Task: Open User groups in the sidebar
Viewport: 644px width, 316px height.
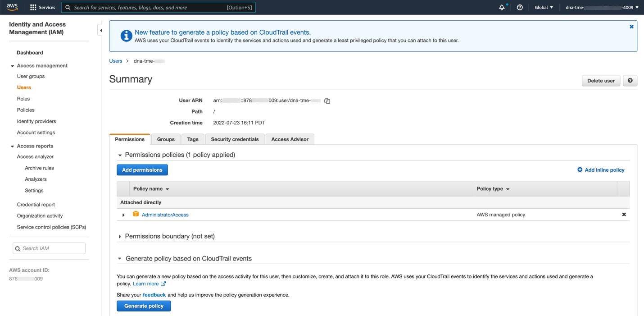Action: coord(31,76)
